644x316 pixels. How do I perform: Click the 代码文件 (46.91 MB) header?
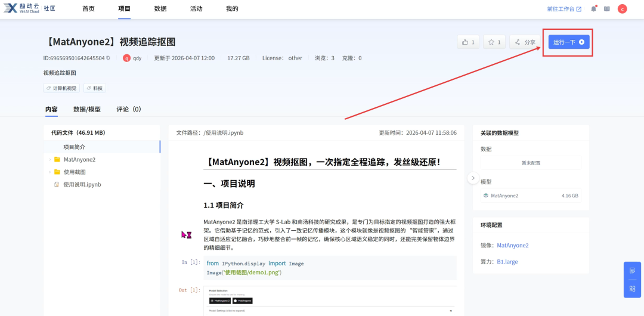[x=78, y=133]
